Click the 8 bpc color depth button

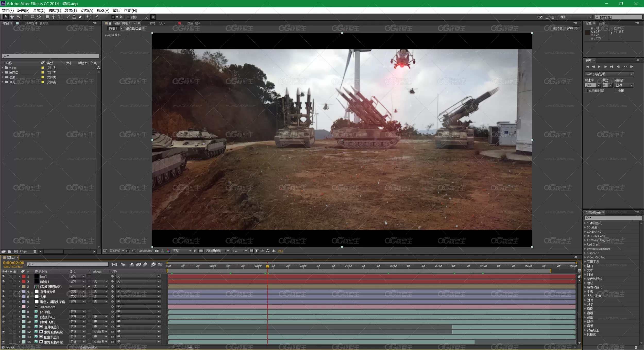23,251
